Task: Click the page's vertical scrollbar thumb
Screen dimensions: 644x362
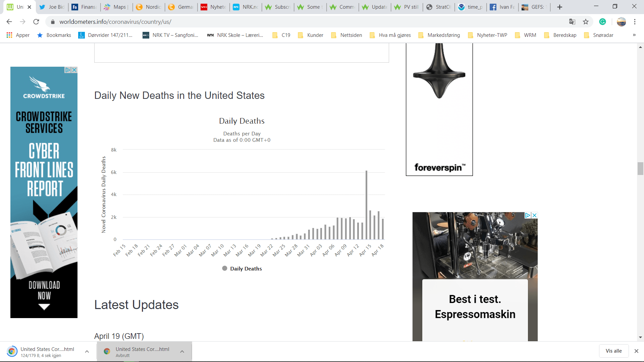Action: click(640, 169)
